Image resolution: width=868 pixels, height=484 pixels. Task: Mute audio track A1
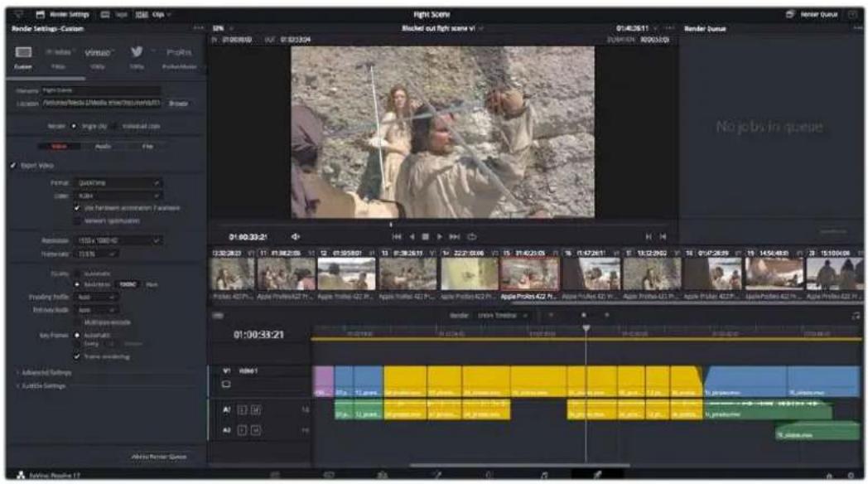[255, 409]
